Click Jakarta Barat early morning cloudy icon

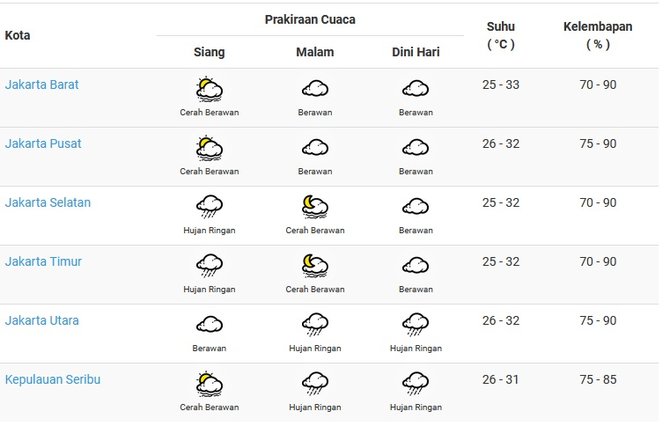tap(415, 90)
